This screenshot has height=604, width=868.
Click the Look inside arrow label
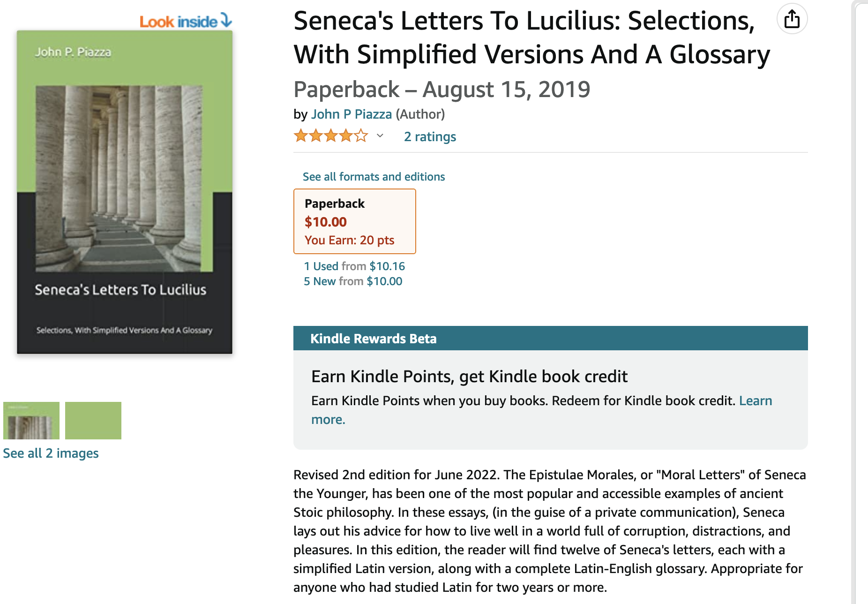tap(186, 21)
